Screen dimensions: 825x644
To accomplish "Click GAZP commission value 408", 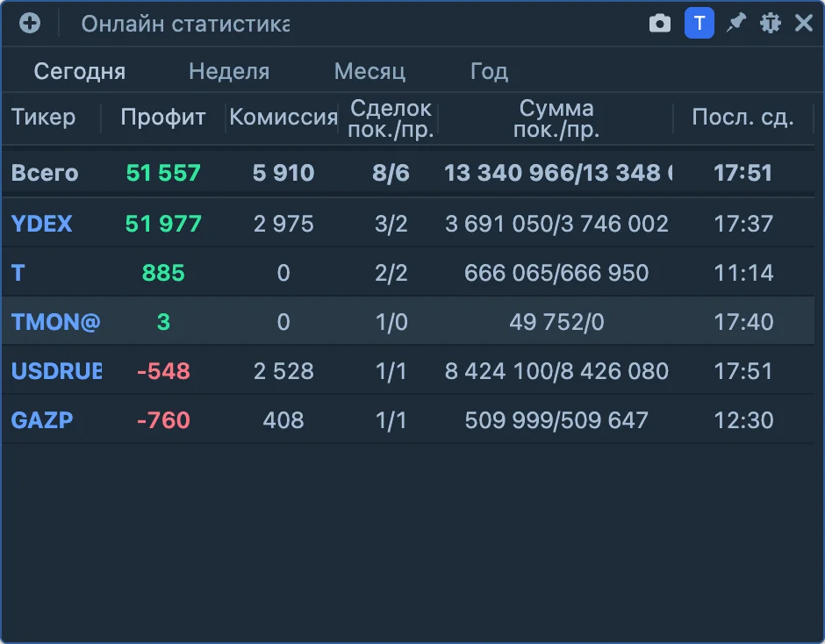I will tap(283, 420).
